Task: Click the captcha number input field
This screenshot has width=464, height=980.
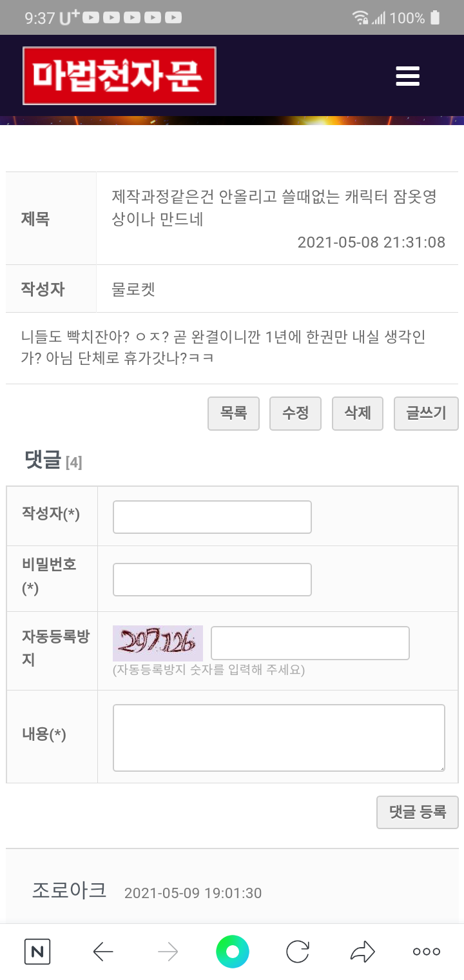Action: tap(310, 643)
